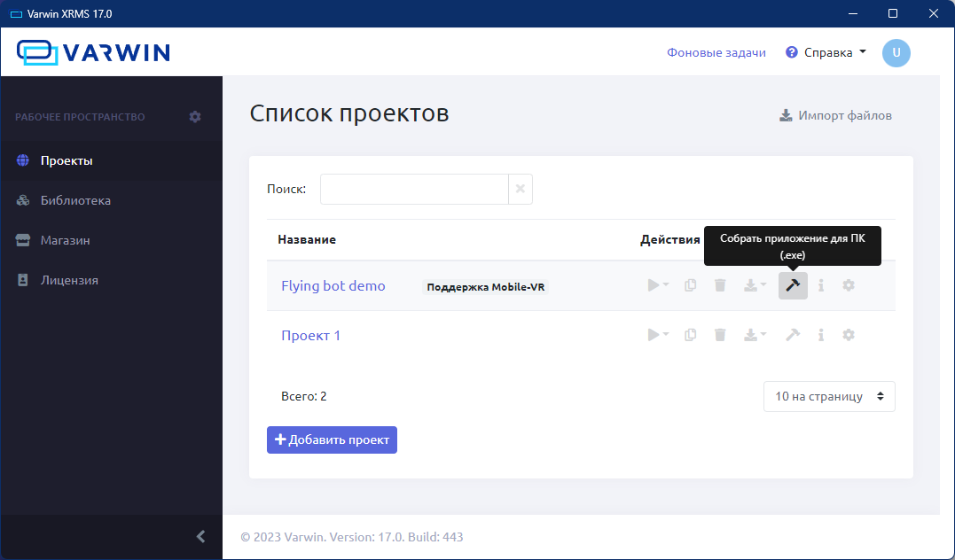Build Проект 1 with hammer icon
This screenshot has height=560, width=955.
[793, 335]
